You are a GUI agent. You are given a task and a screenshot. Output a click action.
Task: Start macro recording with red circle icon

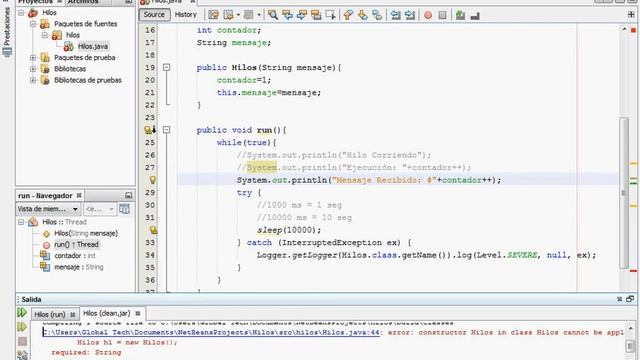point(428,15)
